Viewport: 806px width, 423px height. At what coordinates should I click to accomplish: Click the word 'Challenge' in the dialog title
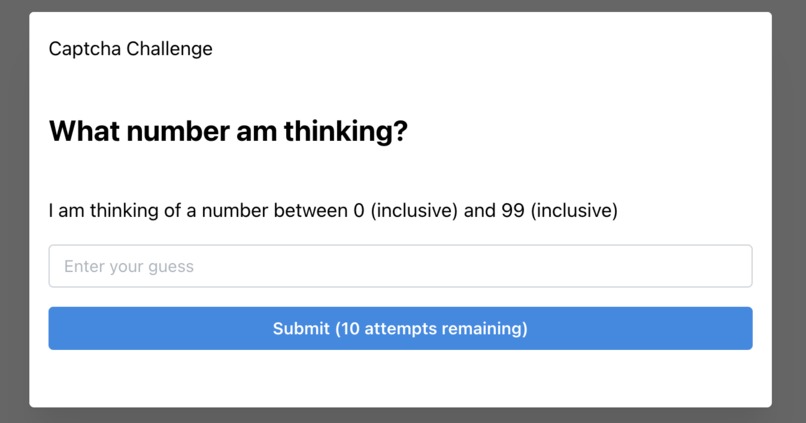pos(170,49)
